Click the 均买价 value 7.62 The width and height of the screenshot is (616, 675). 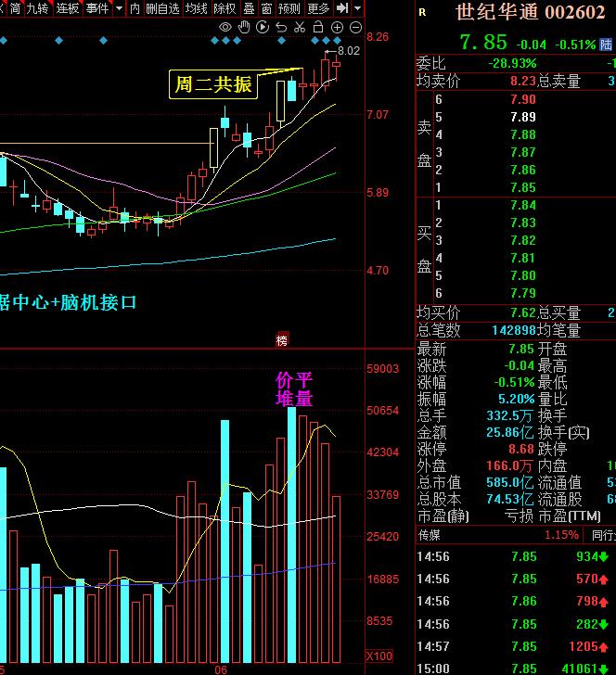coord(523,312)
